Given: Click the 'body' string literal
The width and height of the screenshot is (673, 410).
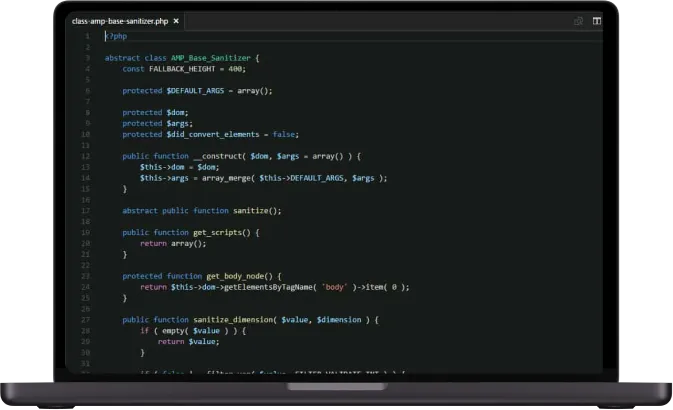Looking at the screenshot, I should click(x=335, y=287).
